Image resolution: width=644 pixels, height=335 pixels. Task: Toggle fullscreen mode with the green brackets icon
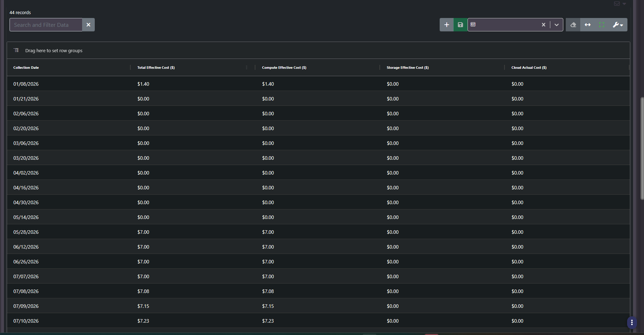click(602, 25)
